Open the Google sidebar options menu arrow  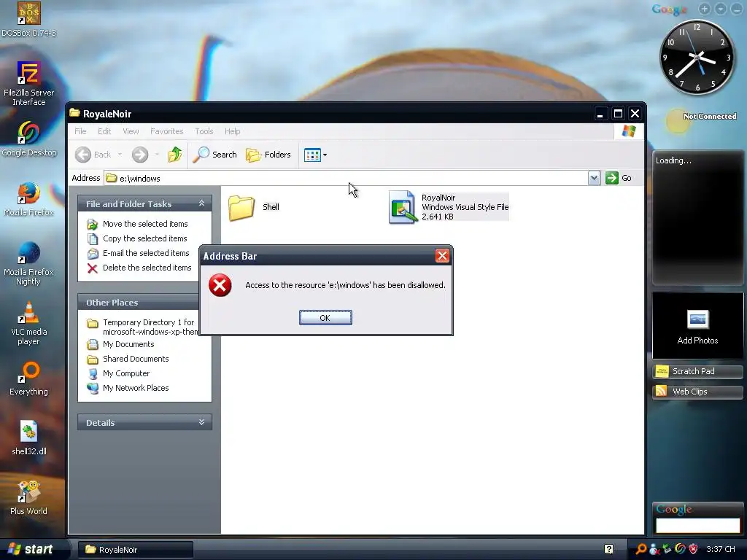(721, 9)
